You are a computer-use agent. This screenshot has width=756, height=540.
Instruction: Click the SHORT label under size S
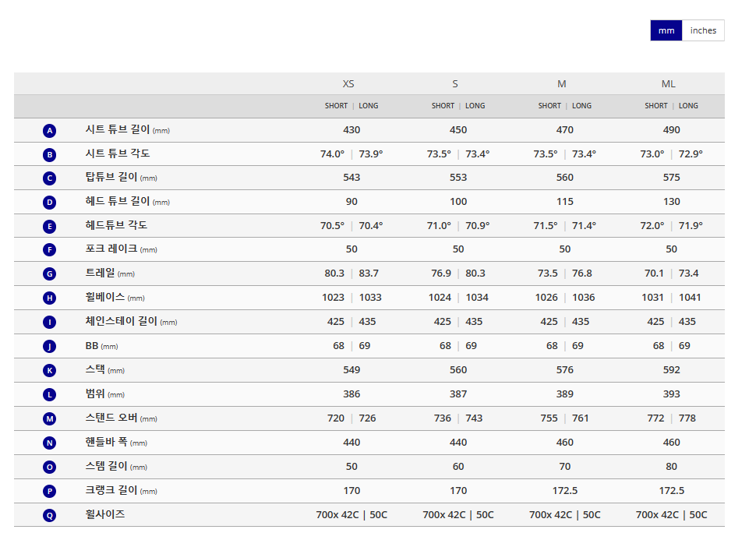(x=443, y=106)
